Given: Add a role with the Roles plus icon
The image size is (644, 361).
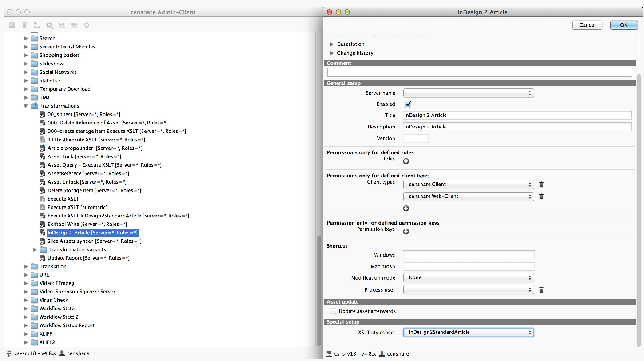Looking at the screenshot, I should (x=406, y=161).
